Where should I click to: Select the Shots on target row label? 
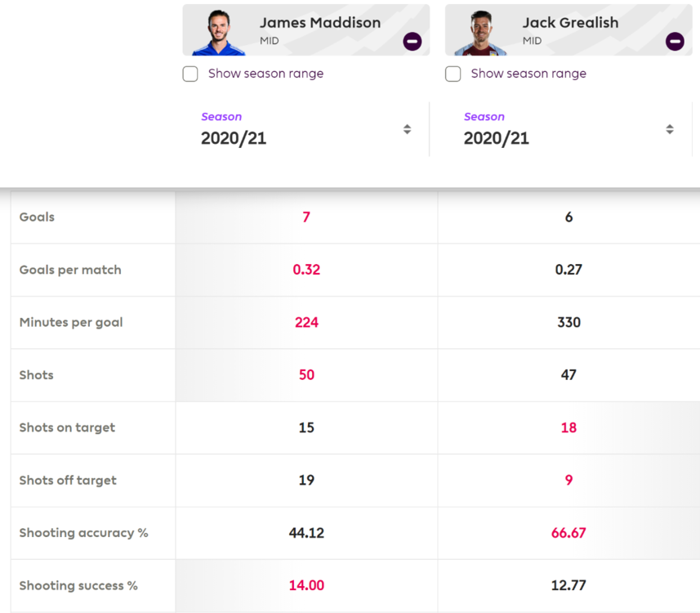click(67, 427)
